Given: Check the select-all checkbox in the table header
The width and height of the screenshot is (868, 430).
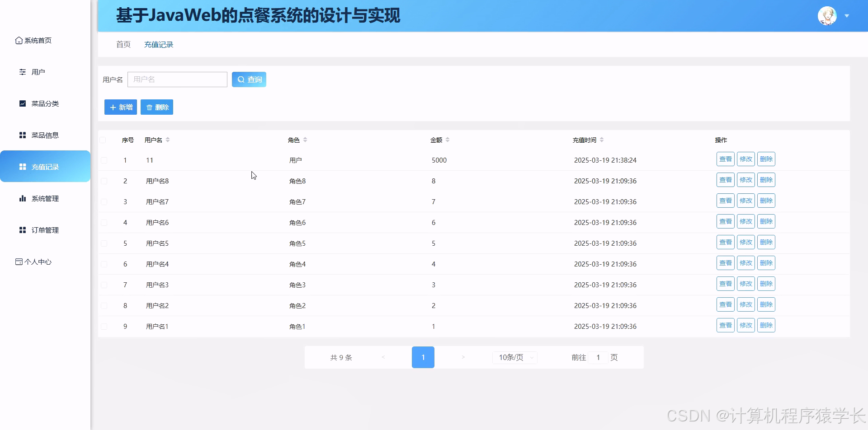Looking at the screenshot, I should coord(104,140).
